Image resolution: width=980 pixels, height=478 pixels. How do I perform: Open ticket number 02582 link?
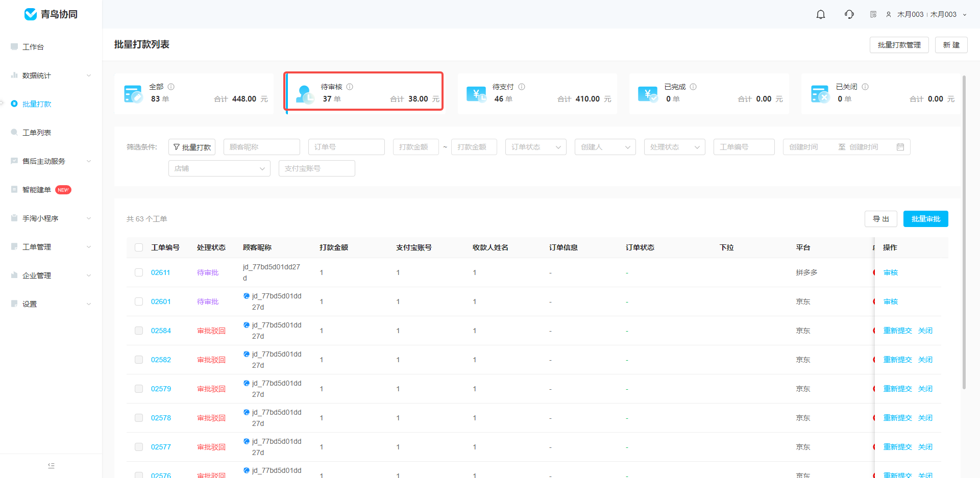point(161,360)
